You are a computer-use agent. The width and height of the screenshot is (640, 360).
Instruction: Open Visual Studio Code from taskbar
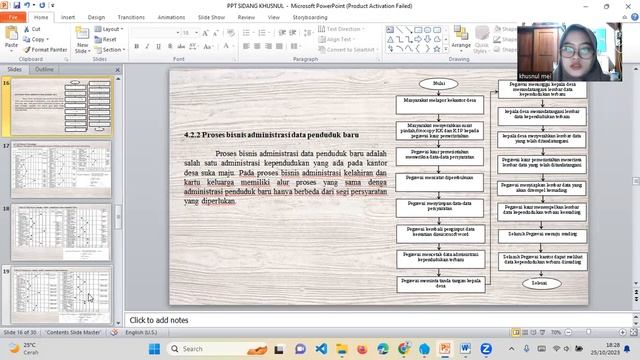(321, 349)
